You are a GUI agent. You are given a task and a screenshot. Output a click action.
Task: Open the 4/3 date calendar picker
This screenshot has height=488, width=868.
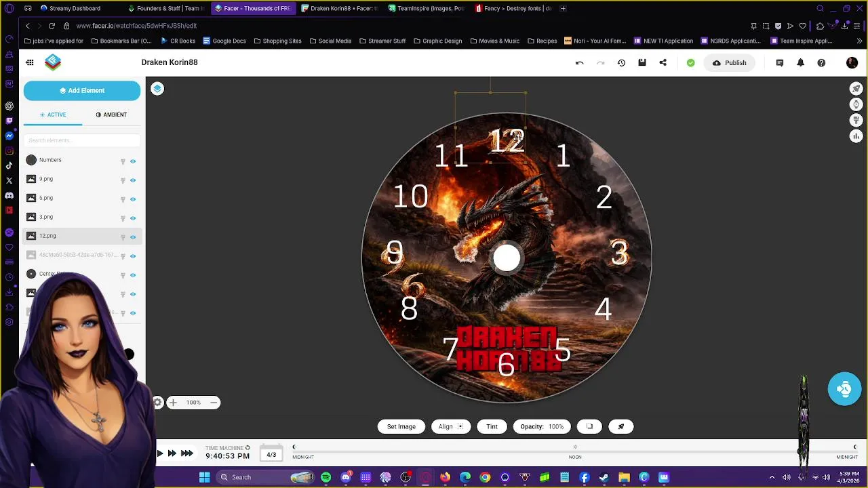pyautogui.click(x=271, y=454)
